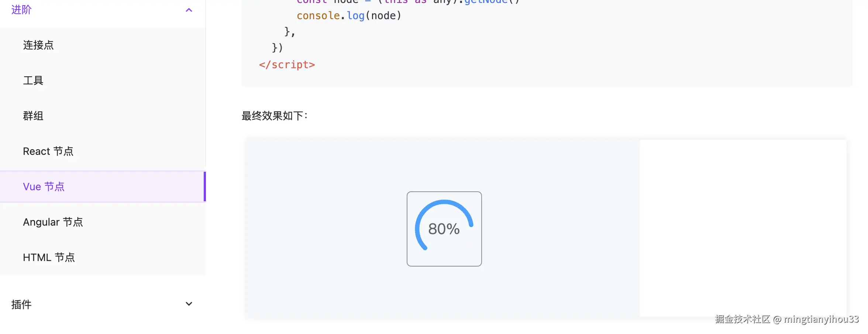
Task: Collapse the 进阶 section using its chevron
Action: [x=189, y=10]
